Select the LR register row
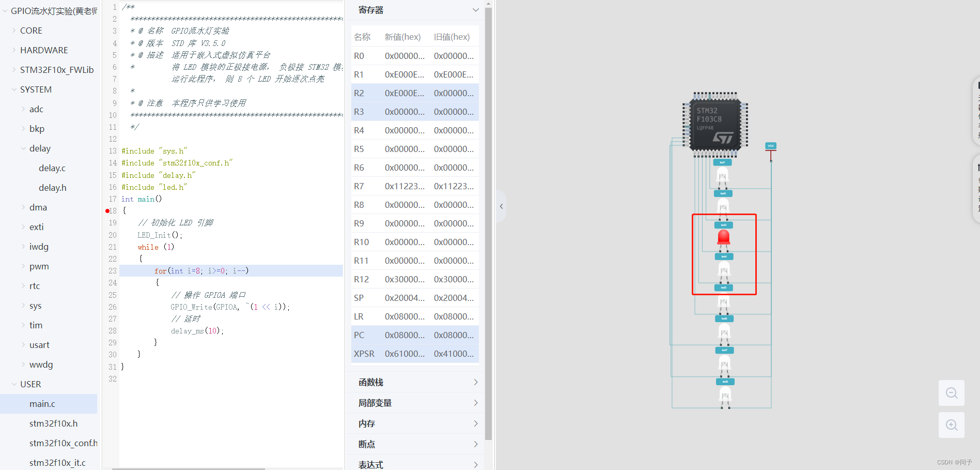The width and height of the screenshot is (980, 470). coord(415,316)
